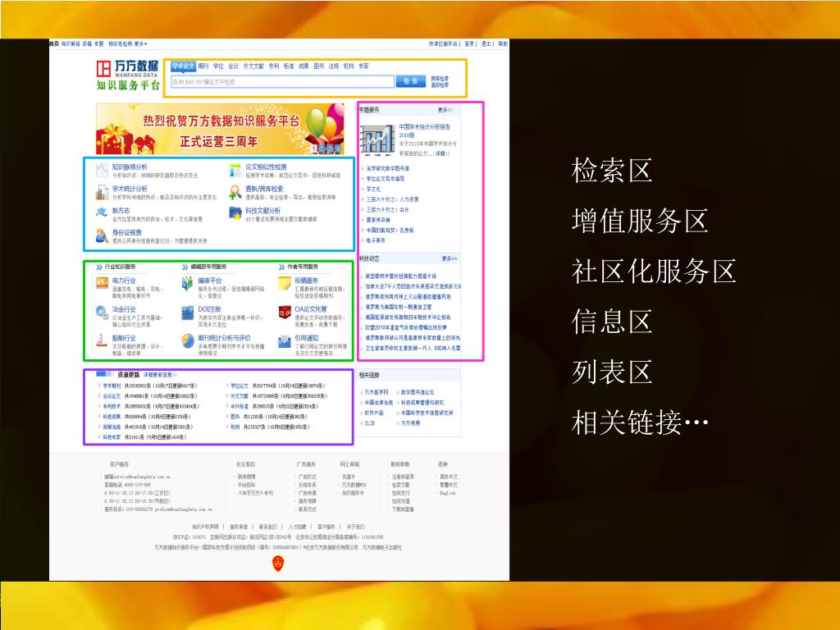Select the 专家 search tab

(363, 66)
